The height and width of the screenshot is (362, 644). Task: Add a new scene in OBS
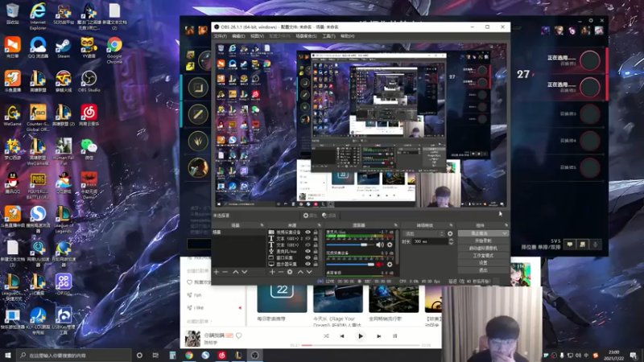pos(217,272)
